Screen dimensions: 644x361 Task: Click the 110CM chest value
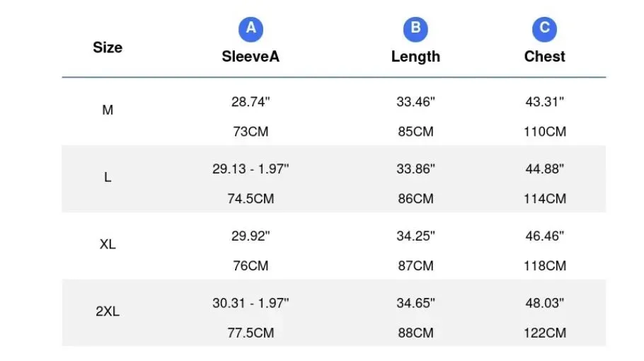tap(545, 132)
